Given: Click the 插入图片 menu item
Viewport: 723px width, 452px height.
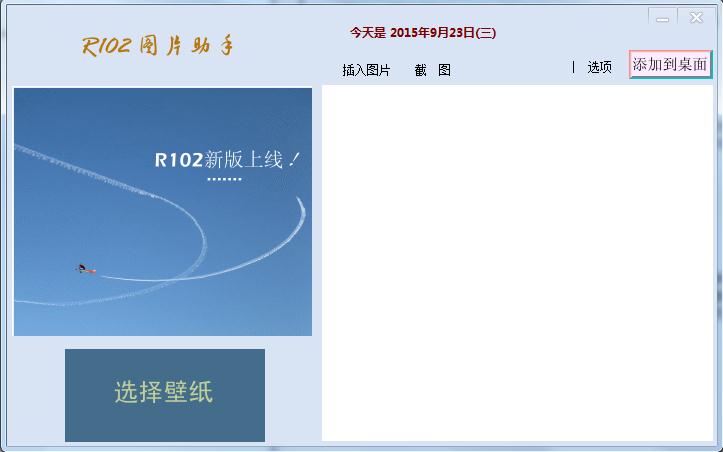Looking at the screenshot, I should (366, 70).
